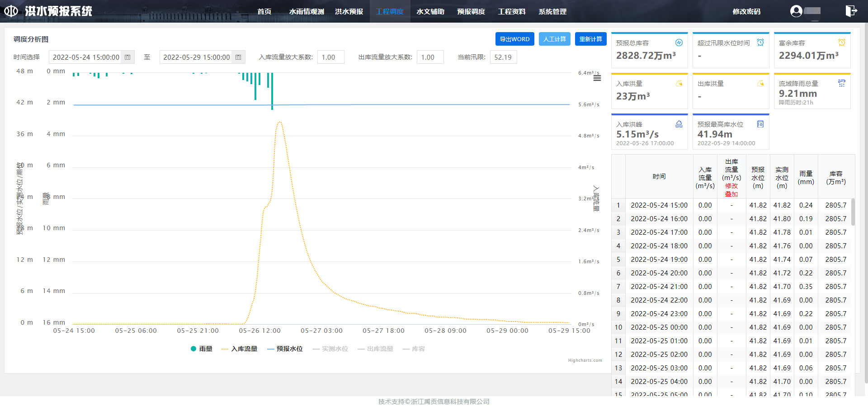This screenshot has height=407, width=868.
Task: Open the chart hamburger export menu
Action: tap(597, 78)
